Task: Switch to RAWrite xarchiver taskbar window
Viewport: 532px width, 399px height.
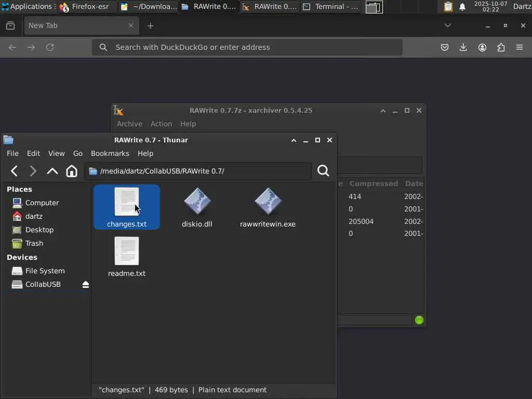Action: (270, 6)
